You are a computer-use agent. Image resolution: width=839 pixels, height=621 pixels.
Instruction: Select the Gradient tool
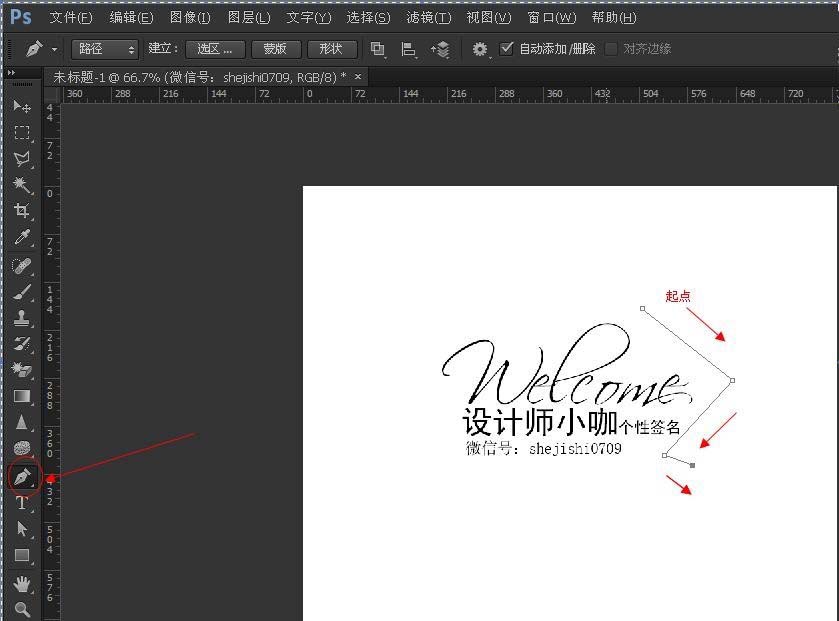(x=21, y=396)
